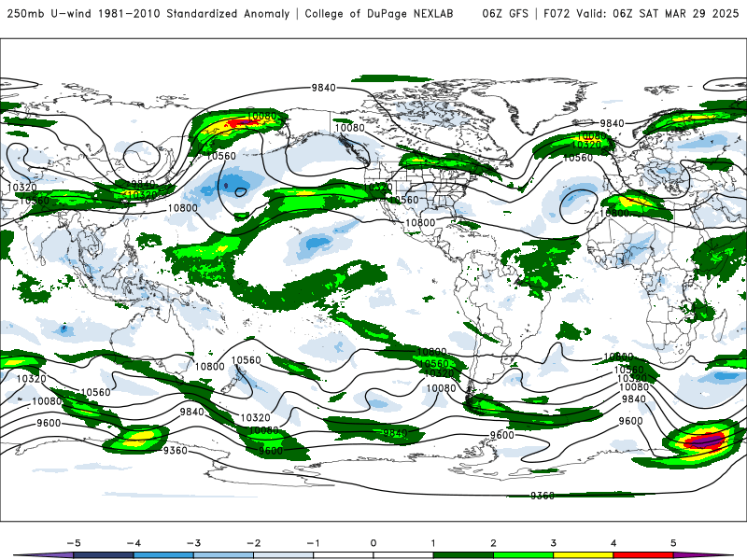747x560 pixels.
Task: Click the 10800 contour label east of Australia
Action: (209, 366)
